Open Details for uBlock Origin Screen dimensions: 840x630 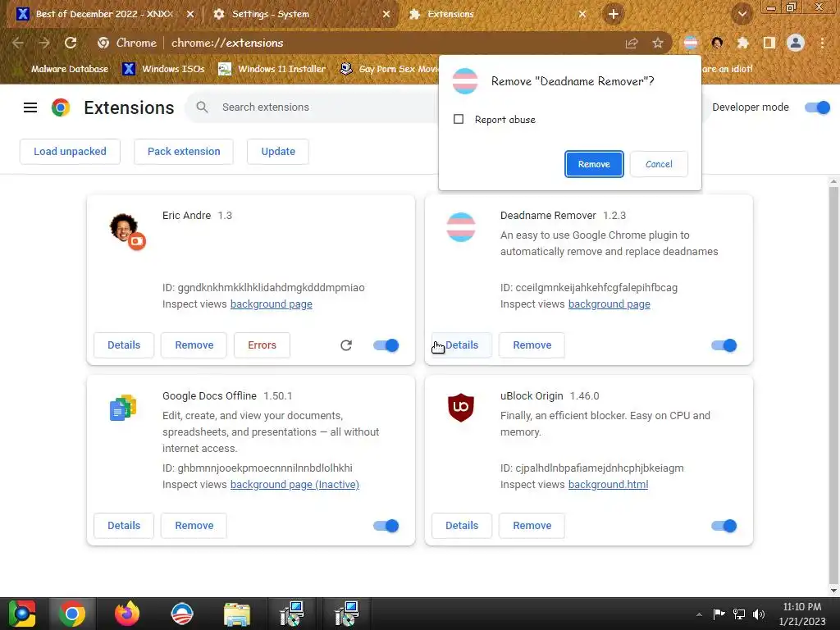(x=462, y=526)
